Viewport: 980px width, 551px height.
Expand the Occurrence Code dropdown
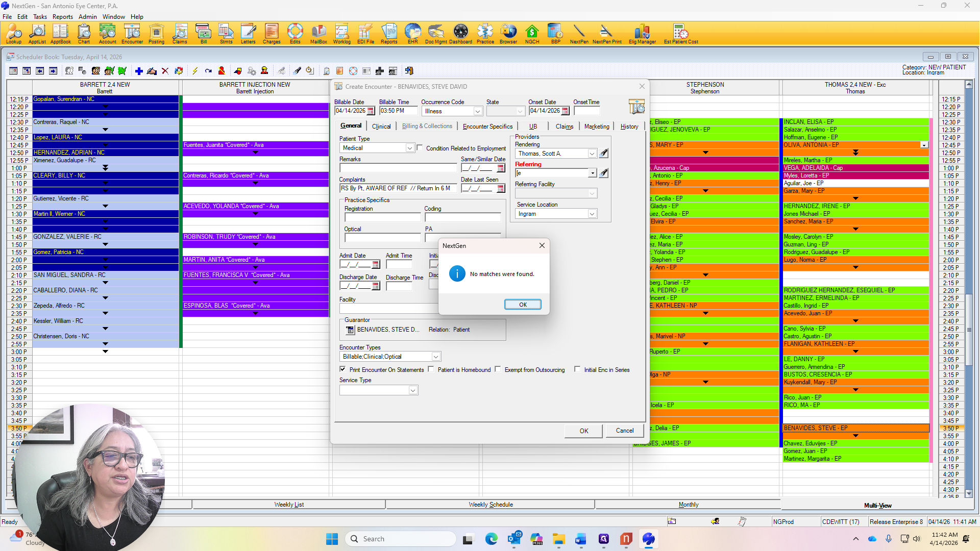click(x=477, y=111)
